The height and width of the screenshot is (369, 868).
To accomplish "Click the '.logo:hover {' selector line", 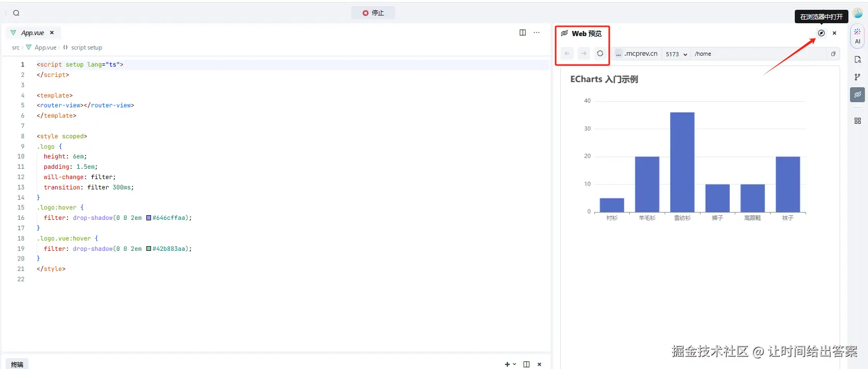I will (60, 207).
